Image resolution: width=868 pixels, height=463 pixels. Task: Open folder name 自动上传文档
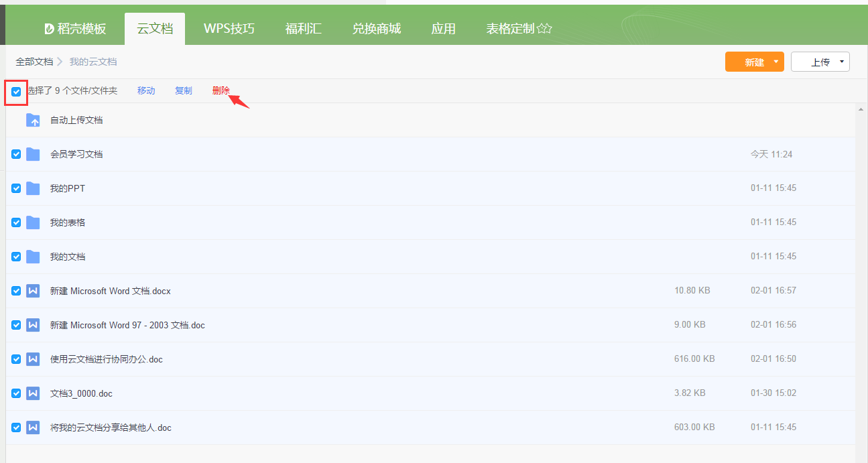pyautogui.click(x=76, y=120)
